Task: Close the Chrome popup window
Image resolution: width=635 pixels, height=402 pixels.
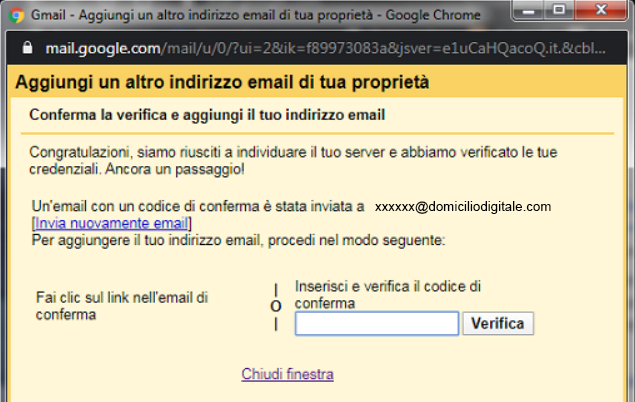Action: 601,10
